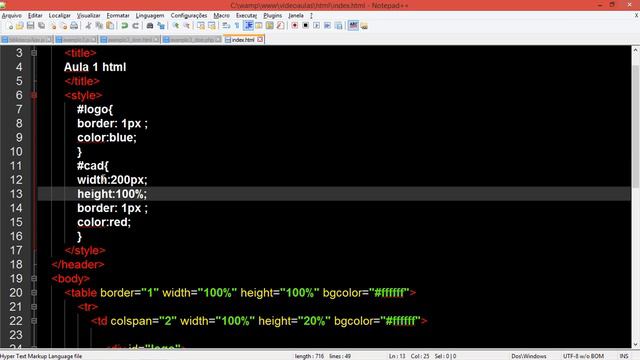Click the Save recorded macro icon
The image size is (640, 360).
click(338, 26)
